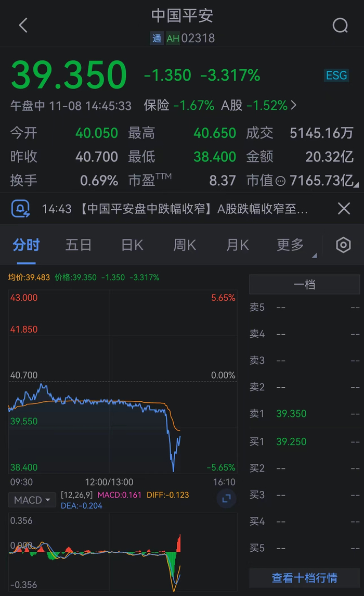Select the 分时 tab
The height and width of the screenshot is (596, 364).
26,245
